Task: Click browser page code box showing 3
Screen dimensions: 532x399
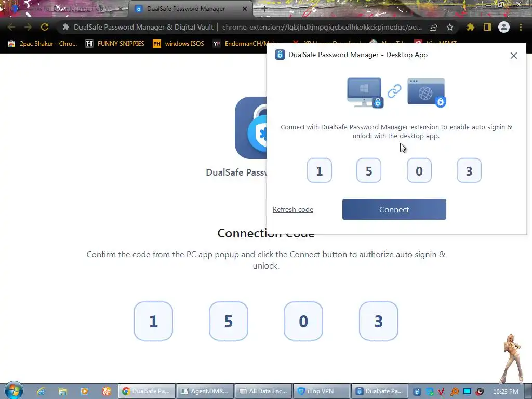Action: coord(378,321)
